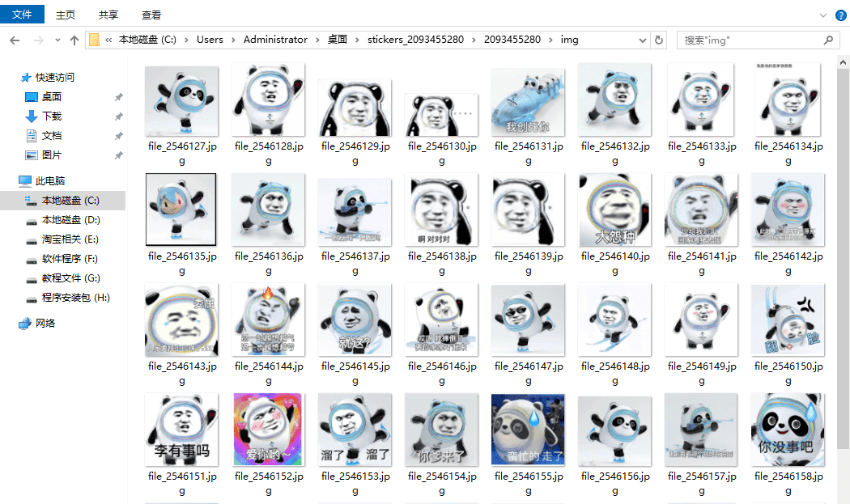Switch to the 共享 tab

pyautogui.click(x=108, y=15)
